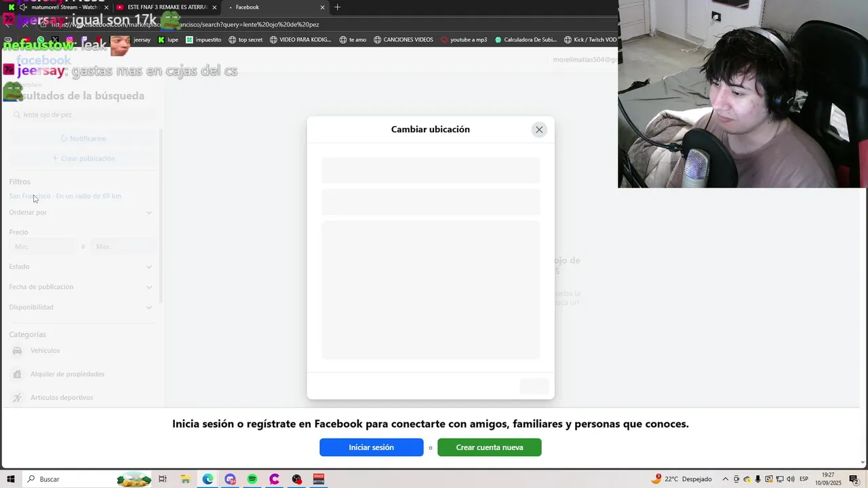Open Spotify from the taskbar
868x488 pixels.
(x=252, y=479)
